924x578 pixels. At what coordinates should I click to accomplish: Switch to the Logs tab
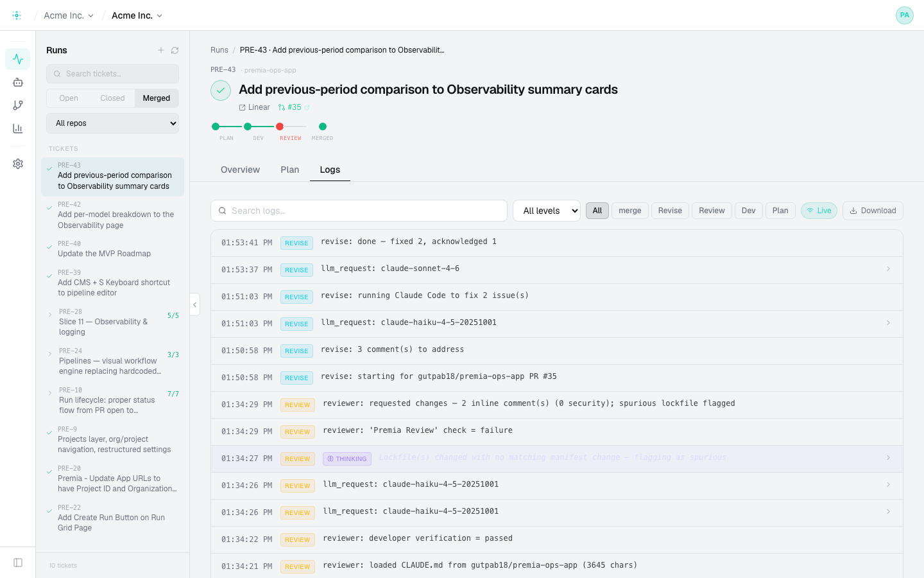[330, 170]
